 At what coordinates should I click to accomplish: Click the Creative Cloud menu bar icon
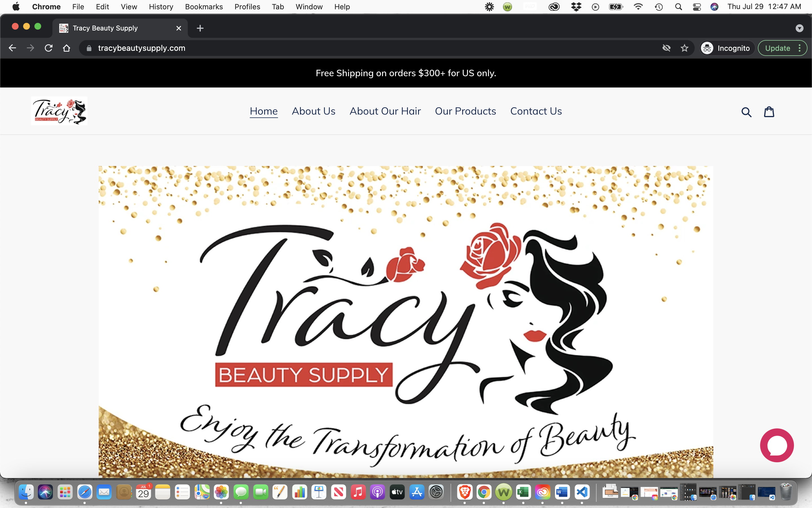(x=554, y=7)
